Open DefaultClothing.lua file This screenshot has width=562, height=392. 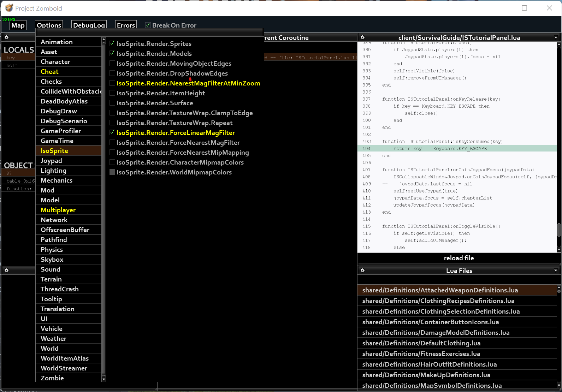[457, 343]
